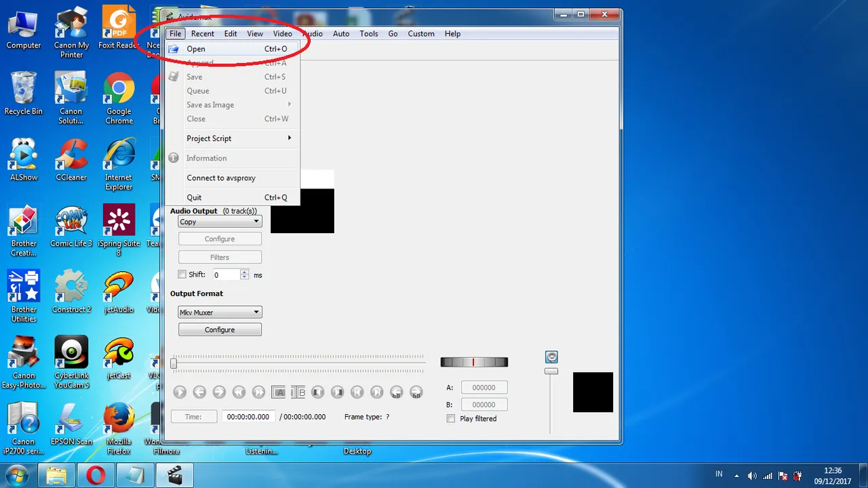868x488 pixels.
Task: Select the Google Chrome desktop icon
Action: pos(119,98)
